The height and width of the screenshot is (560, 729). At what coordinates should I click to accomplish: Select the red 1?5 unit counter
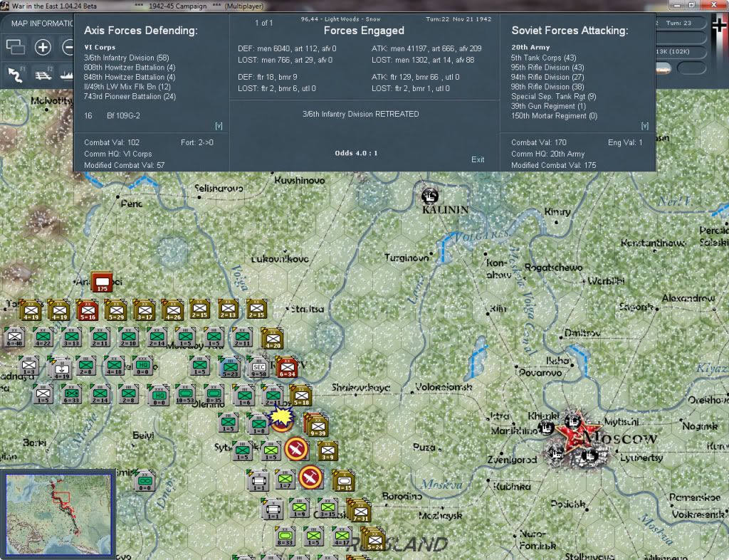click(102, 282)
